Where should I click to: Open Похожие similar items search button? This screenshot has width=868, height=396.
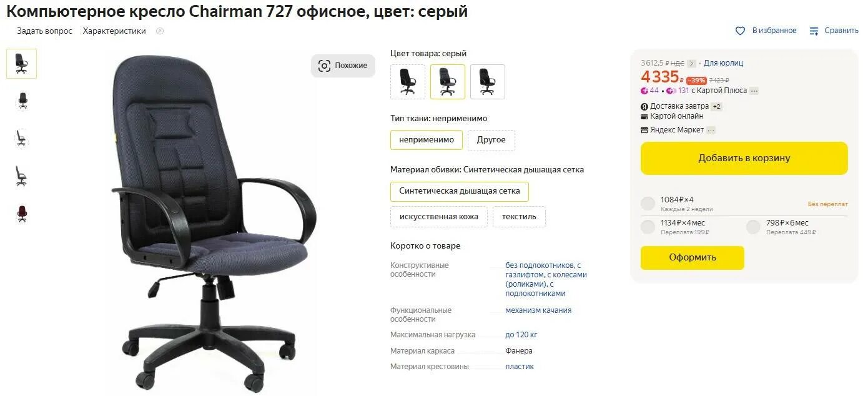pos(343,66)
